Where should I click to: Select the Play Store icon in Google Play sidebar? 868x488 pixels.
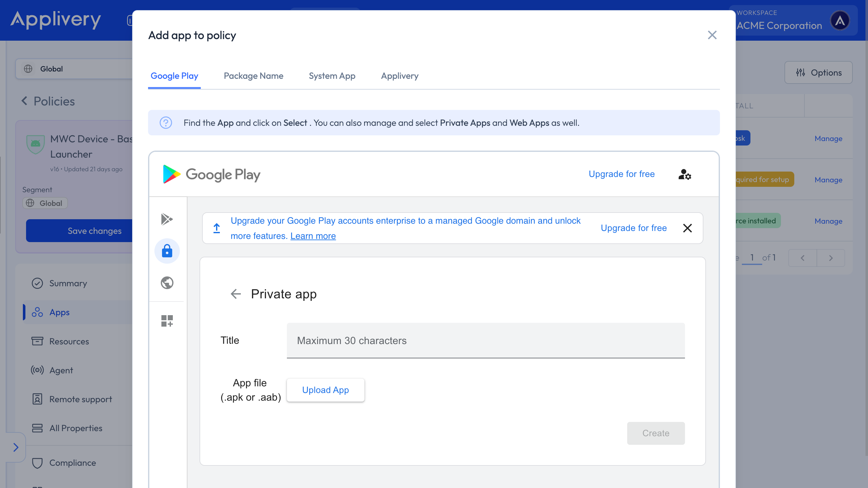[167, 219]
